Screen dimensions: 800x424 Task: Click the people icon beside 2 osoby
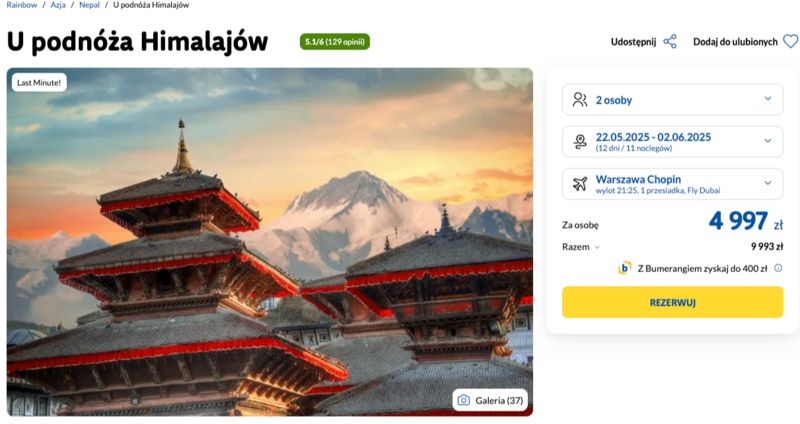click(x=580, y=99)
